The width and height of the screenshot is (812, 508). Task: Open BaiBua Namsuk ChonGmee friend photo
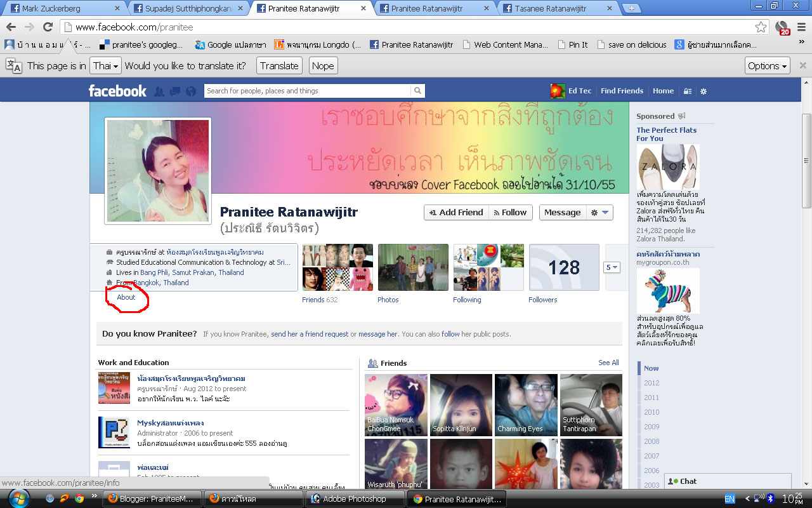click(x=396, y=404)
